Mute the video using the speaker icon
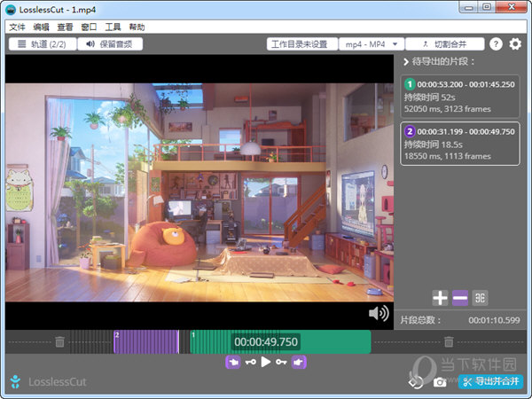Viewport: 532px width, 399px height. pyautogui.click(x=379, y=313)
